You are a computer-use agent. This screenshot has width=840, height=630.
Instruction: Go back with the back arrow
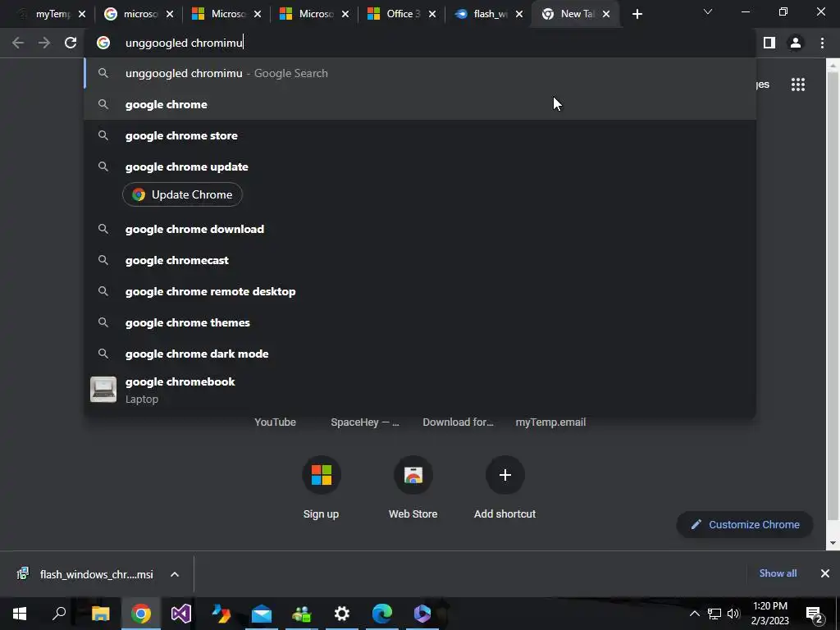point(18,43)
